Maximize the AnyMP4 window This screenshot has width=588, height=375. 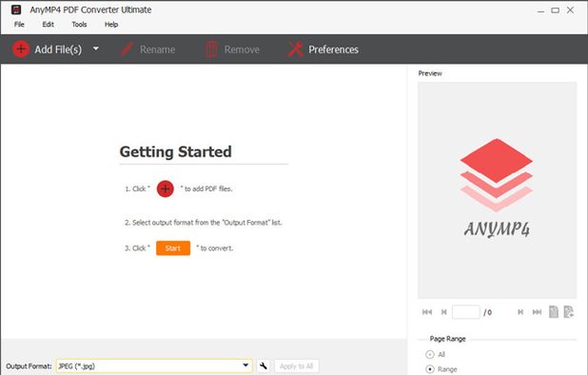[556, 10]
